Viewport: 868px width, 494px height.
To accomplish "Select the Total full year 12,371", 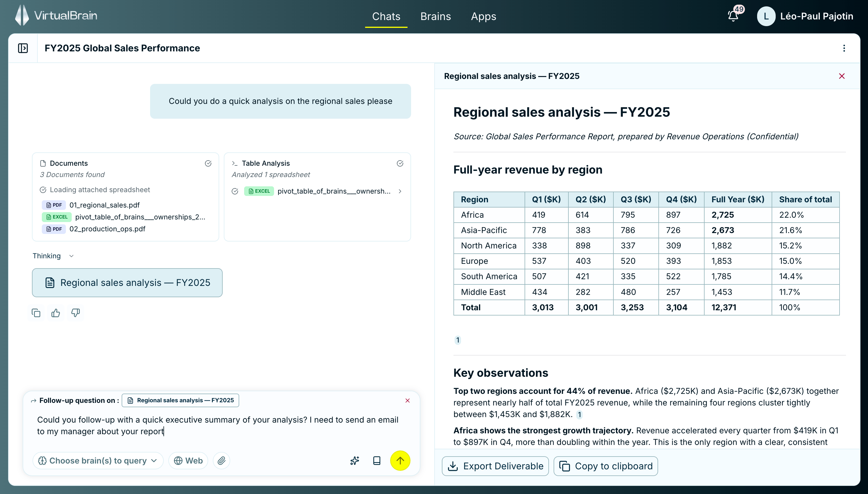I will tap(723, 307).
